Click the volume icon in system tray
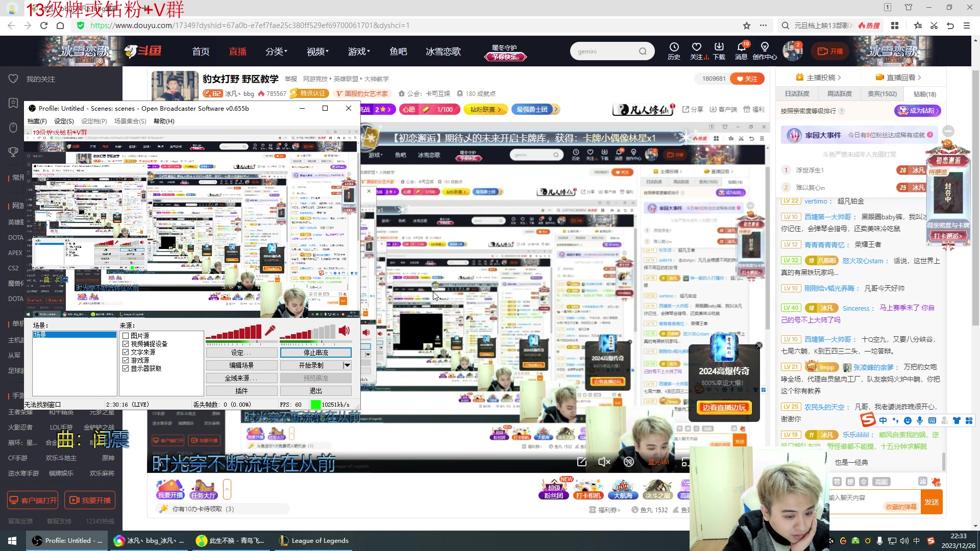 pyautogui.click(x=904, y=540)
